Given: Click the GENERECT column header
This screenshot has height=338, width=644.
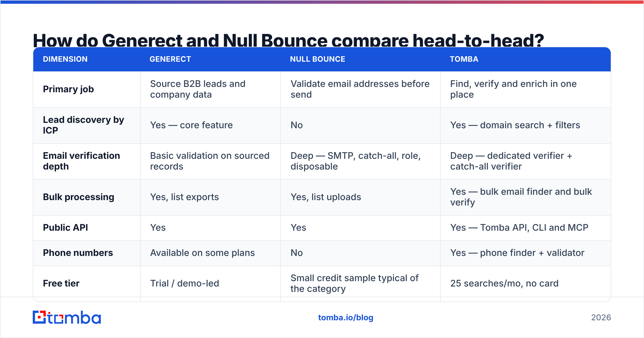Looking at the screenshot, I should point(170,59).
